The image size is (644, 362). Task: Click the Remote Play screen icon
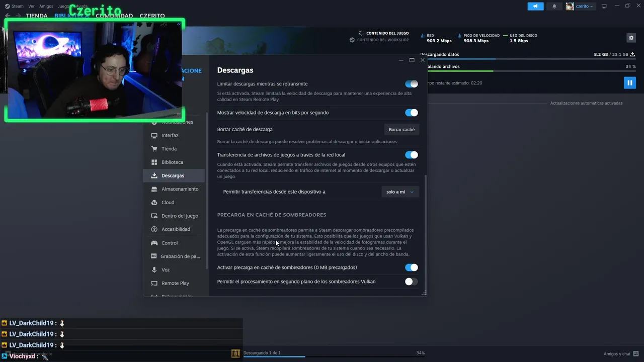click(154, 283)
